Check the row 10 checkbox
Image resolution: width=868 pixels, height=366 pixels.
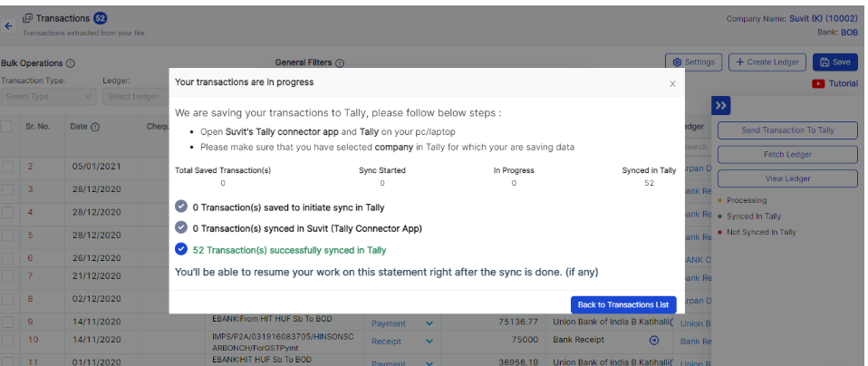[7, 340]
